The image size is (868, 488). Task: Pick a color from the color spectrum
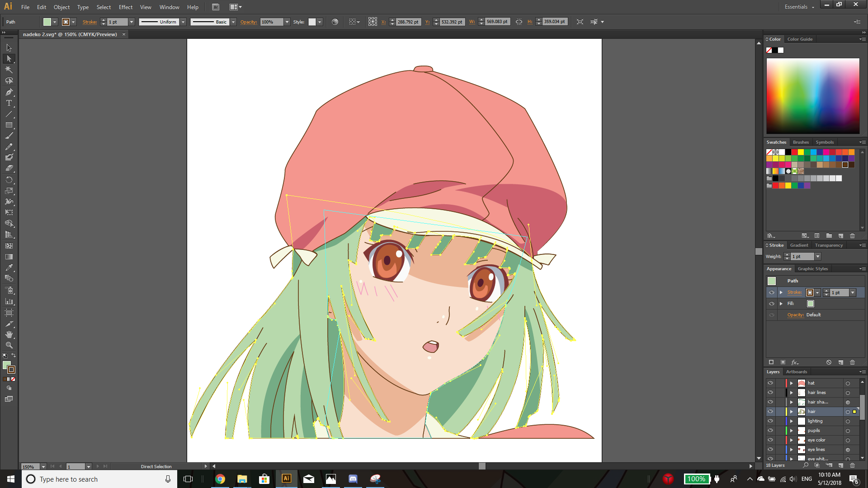813,96
